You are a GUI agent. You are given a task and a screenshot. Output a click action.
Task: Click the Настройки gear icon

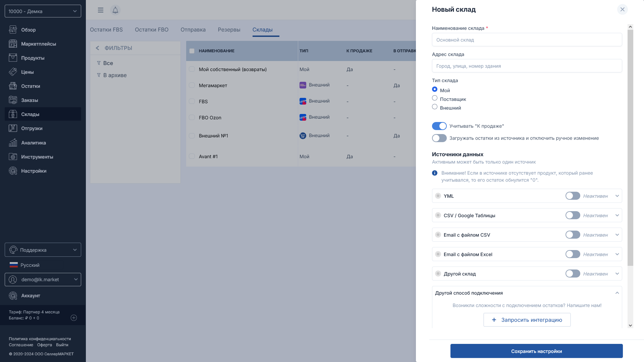coord(13,171)
